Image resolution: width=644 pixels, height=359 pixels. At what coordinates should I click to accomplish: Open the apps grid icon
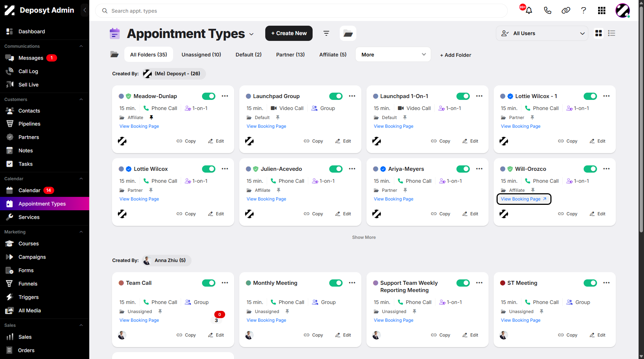pos(602,10)
